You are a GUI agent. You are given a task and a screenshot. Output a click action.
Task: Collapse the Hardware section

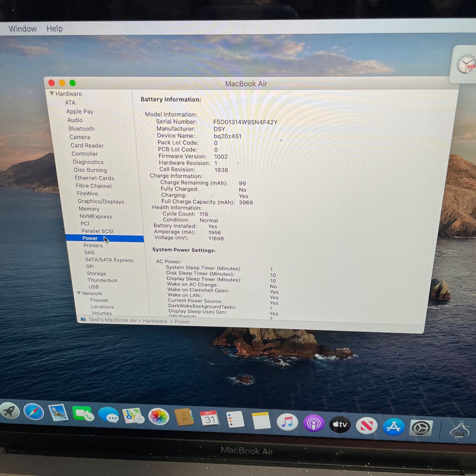[52, 94]
